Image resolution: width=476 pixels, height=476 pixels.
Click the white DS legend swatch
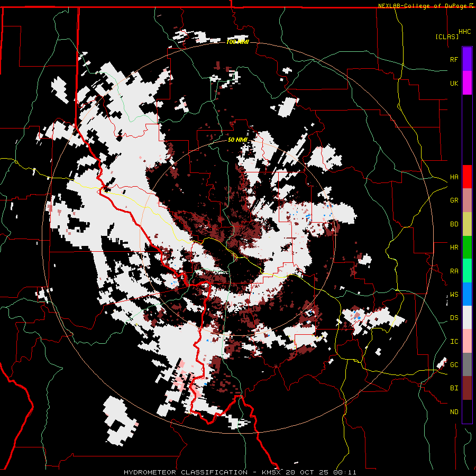tap(467, 318)
